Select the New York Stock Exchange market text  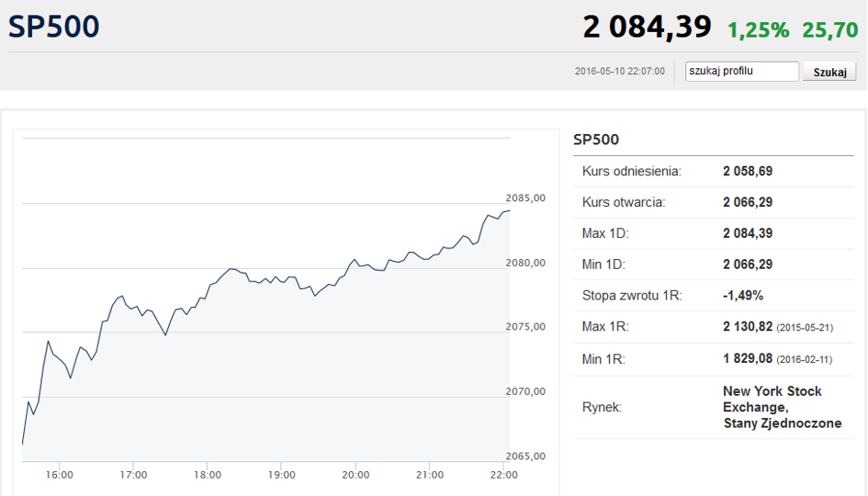click(782, 408)
